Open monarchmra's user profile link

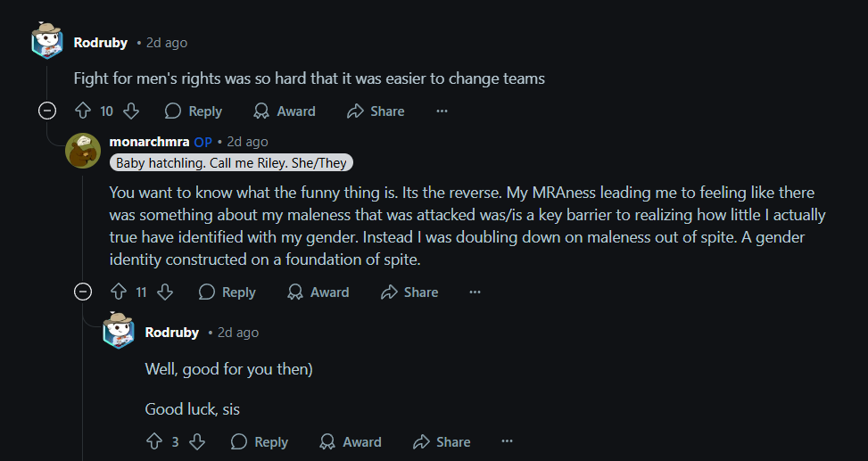pyautogui.click(x=150, y=142)
